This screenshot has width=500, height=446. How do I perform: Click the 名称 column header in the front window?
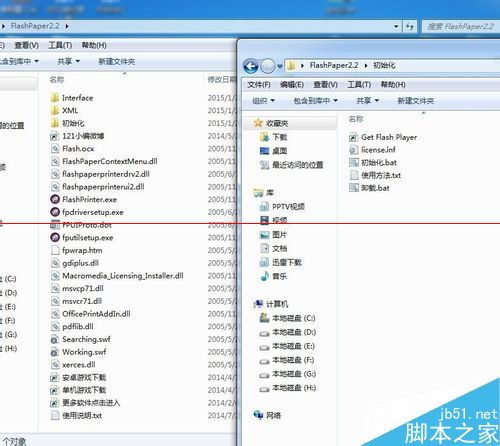pos(355,119)
